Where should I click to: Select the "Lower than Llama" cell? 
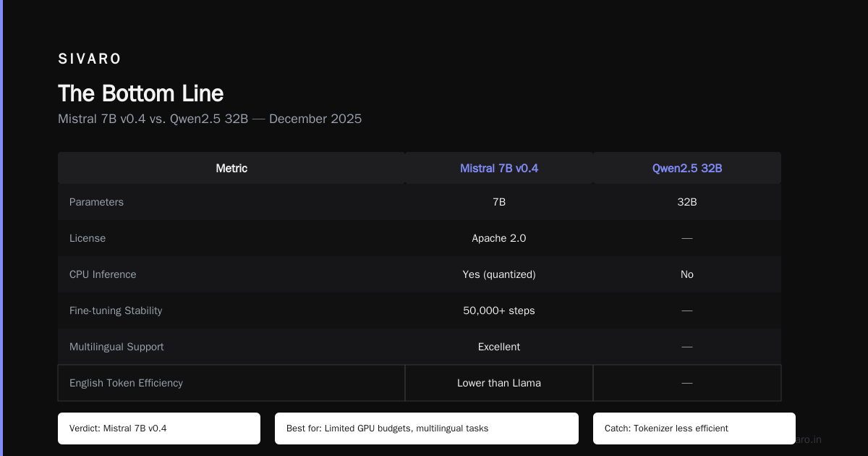point(499,383)
